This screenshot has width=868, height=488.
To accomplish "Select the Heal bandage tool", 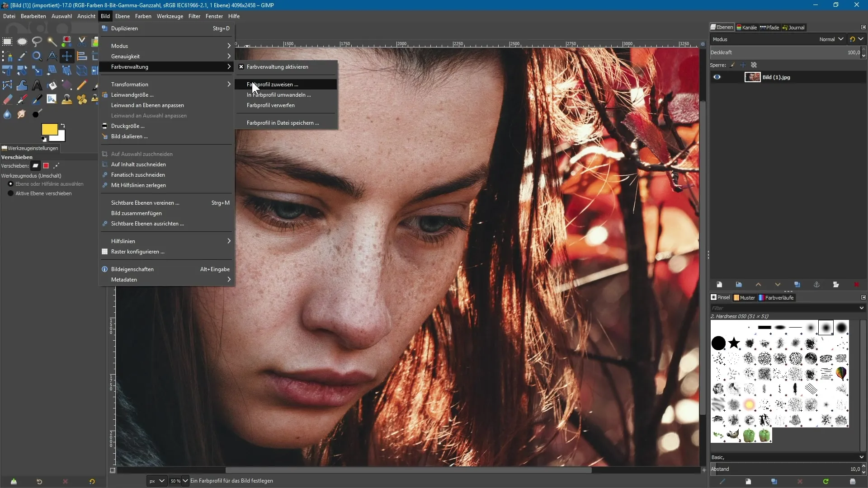I will [82, 99].
